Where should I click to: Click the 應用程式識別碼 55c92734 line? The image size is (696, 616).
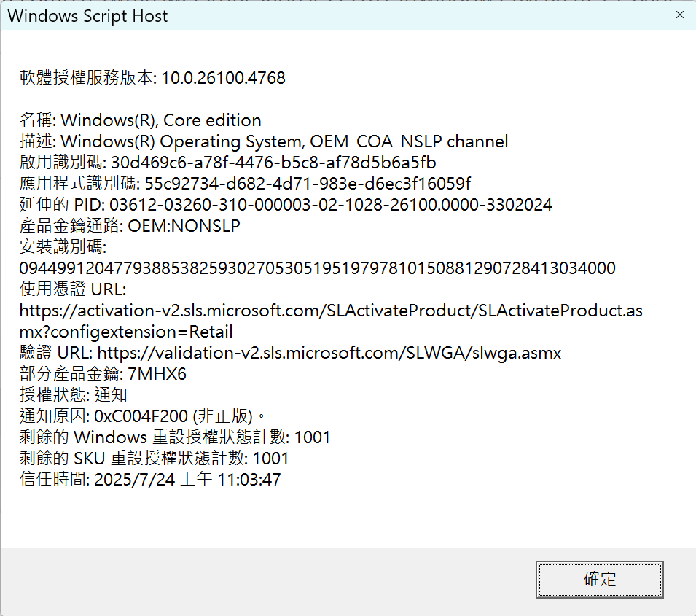tap(245, 184)
